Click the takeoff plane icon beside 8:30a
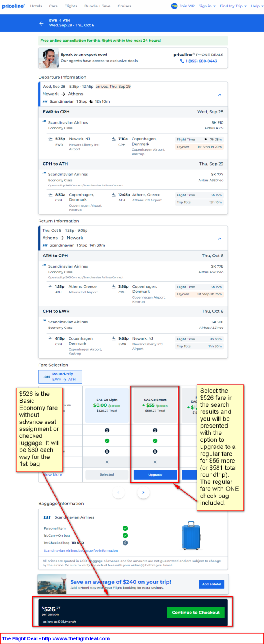Image resolution: width=264 pixels, height=644 pixels. point(50,195)
